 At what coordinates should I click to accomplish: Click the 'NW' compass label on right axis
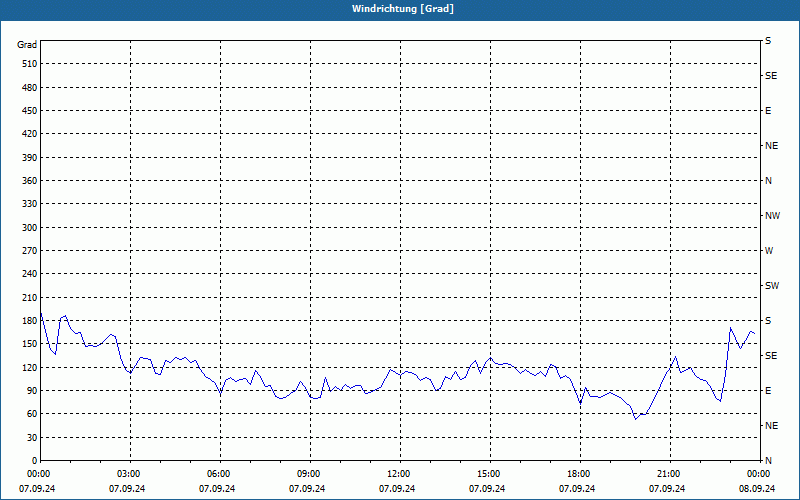click(772, 216)
